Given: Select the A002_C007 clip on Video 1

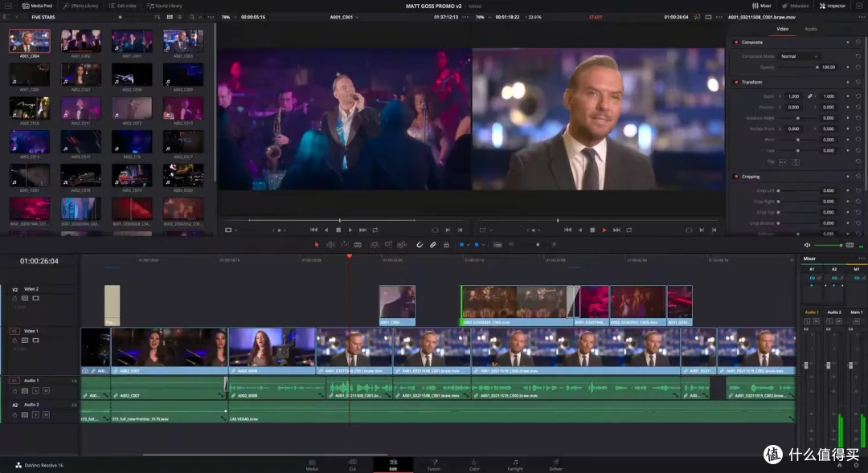Looking at the screenshot, I should [x=170, y=351].
